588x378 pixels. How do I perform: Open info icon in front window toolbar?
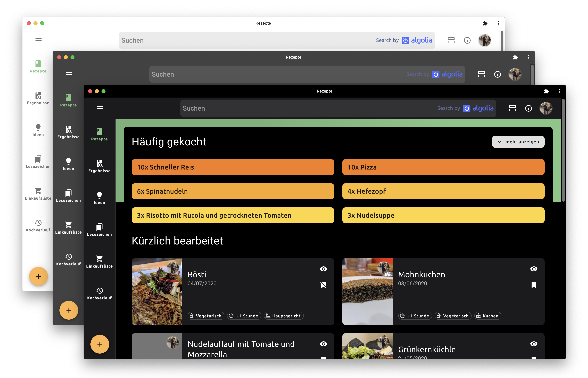pyautogui.click(x=529, y=108)
